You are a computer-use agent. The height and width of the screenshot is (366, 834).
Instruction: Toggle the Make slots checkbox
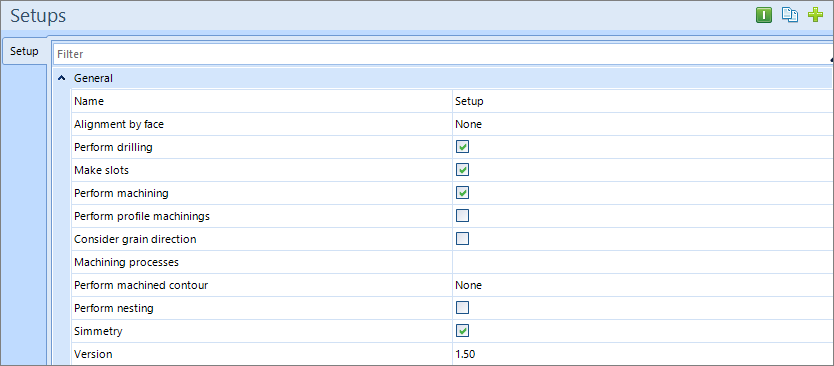tap(463, 170)
